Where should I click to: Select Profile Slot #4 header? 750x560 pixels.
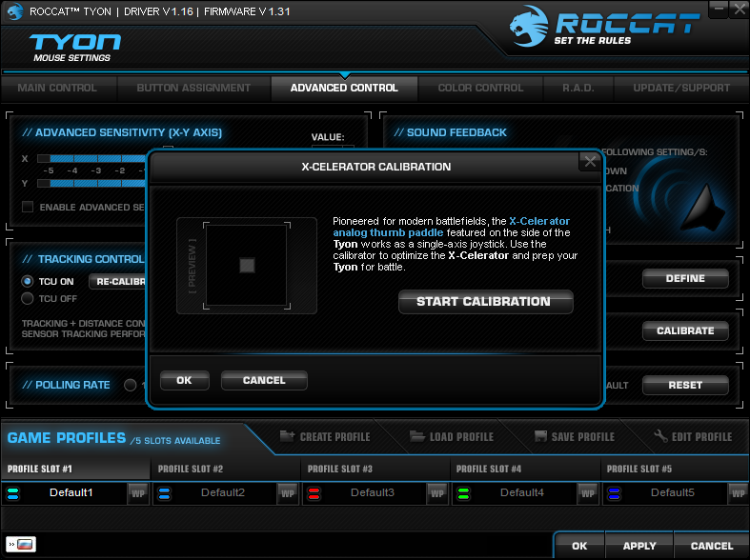point(525,470)
